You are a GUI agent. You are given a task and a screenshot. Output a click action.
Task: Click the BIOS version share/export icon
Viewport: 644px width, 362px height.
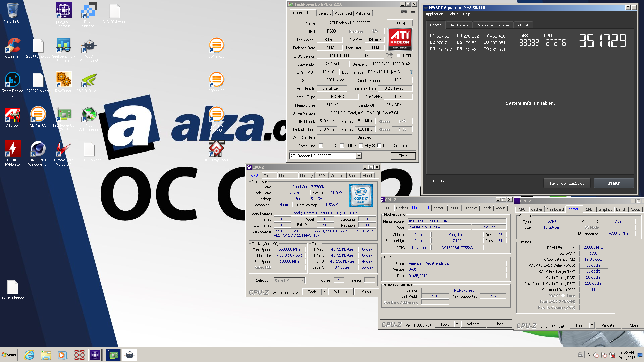[x=389, y=56]
